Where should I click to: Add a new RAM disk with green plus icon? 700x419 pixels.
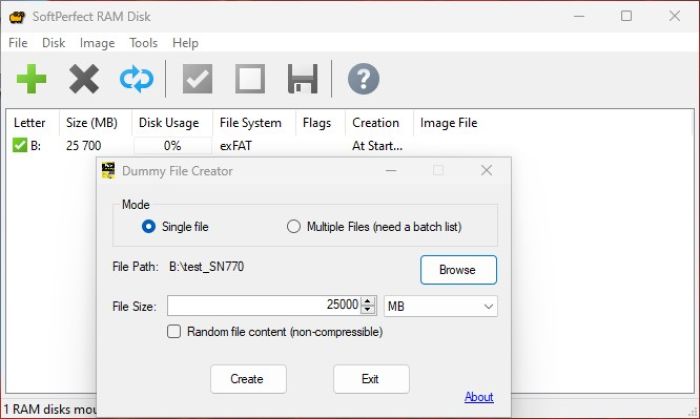tap(31, 79)
